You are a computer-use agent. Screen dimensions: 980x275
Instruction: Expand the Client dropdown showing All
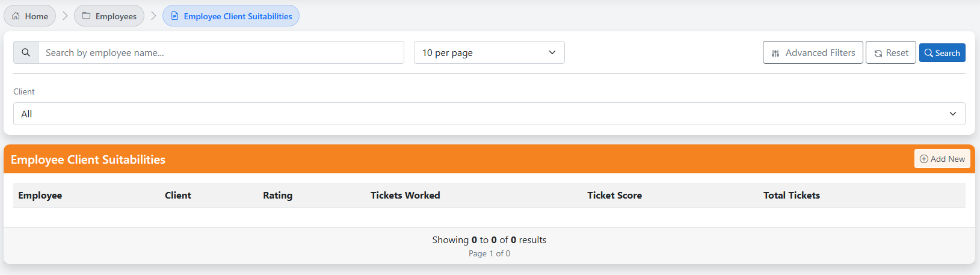coord(489,114)
